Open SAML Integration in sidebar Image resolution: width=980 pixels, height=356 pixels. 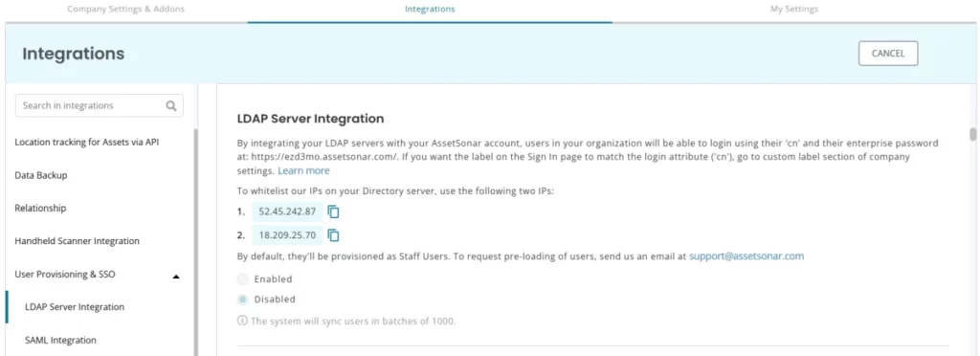pos(60,341)
